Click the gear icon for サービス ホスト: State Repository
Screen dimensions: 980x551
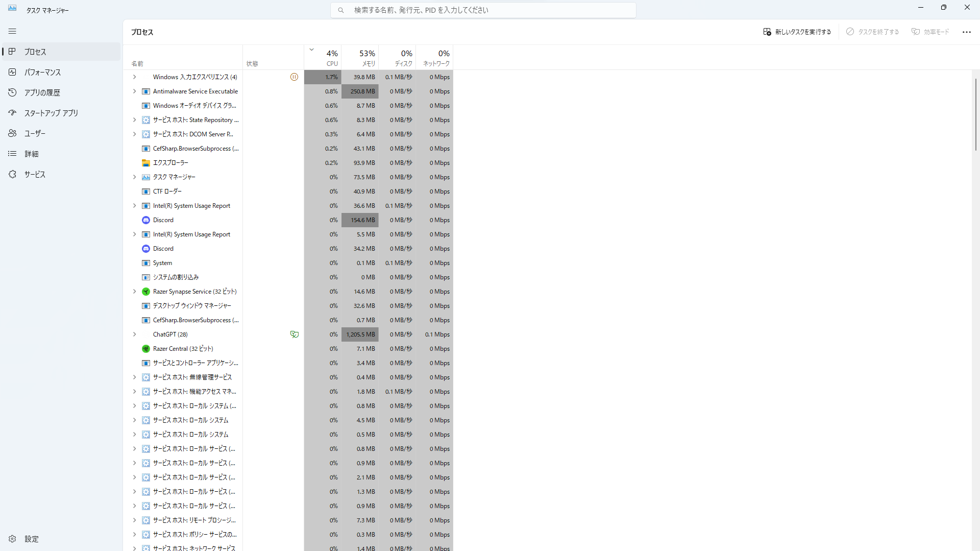tap(146, 120)
